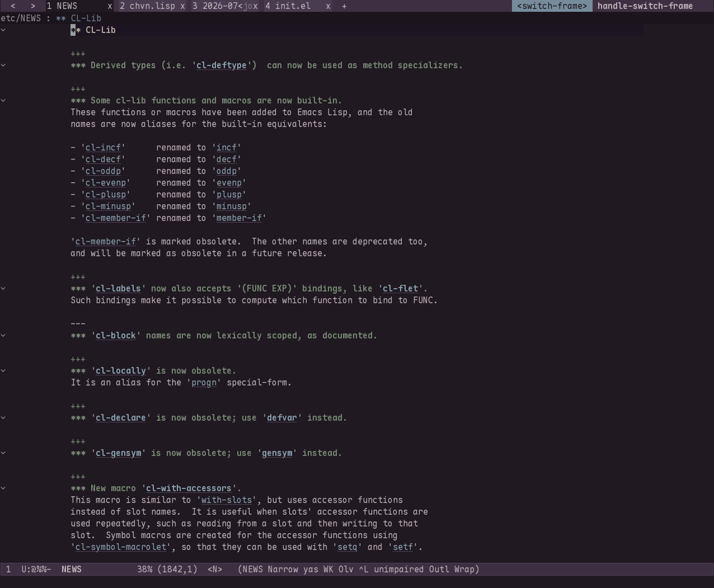Open the 'oddp' link after renamed to
714x588 pixels.
click(227, 171)
